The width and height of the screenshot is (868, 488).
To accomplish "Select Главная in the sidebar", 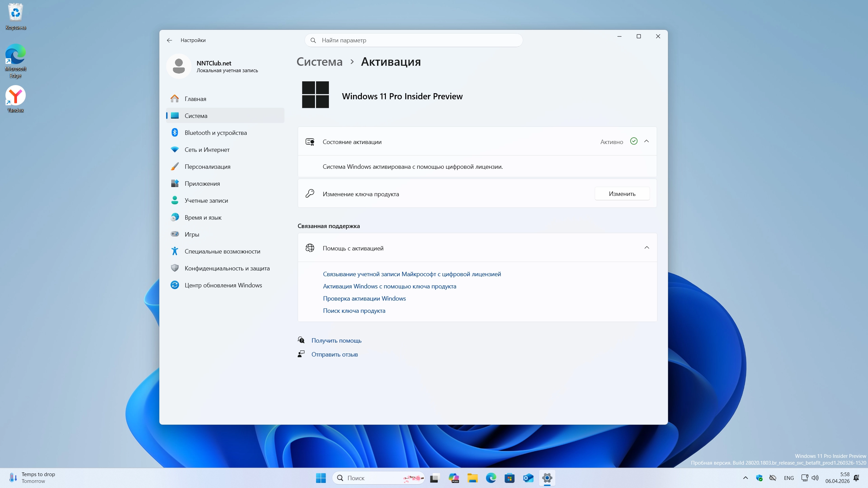I will (195, 99).
